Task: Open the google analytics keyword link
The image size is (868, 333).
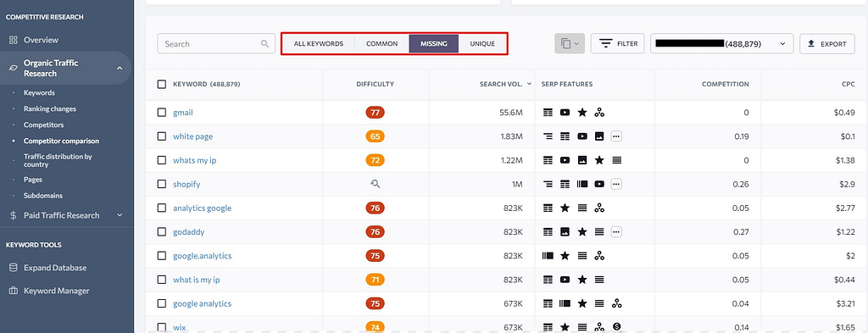Action: pyautogui.click(x=202, y=303)
